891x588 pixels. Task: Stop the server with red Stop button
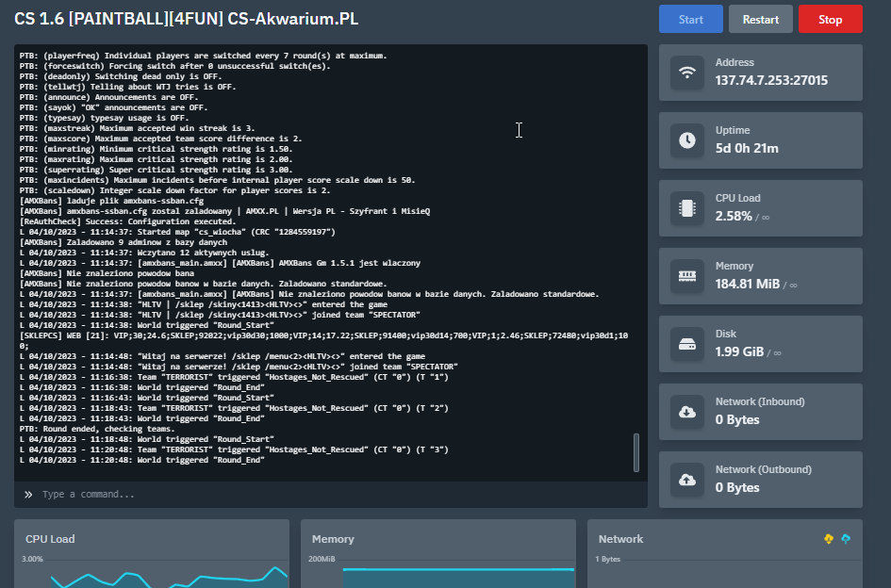831,19
